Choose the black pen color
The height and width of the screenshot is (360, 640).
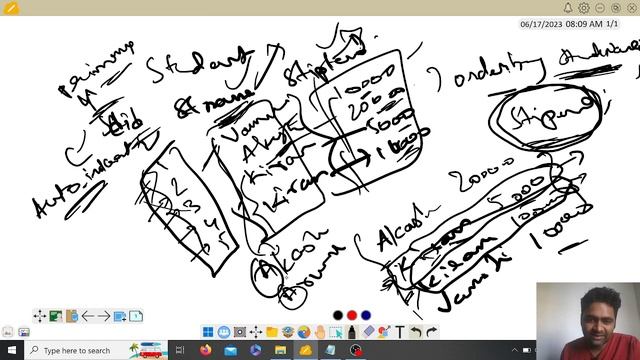pyautogui.click(x=338, y=315)
